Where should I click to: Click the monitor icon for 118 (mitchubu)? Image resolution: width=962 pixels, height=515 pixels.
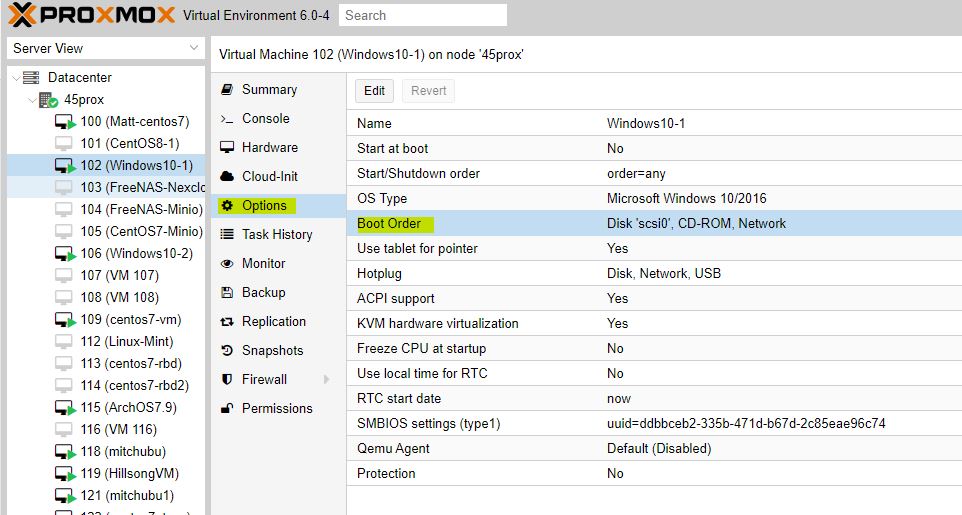pos(65,452)
